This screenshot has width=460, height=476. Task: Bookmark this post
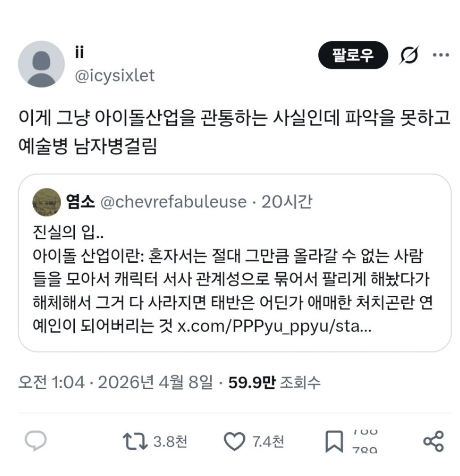tap(334, 441)
